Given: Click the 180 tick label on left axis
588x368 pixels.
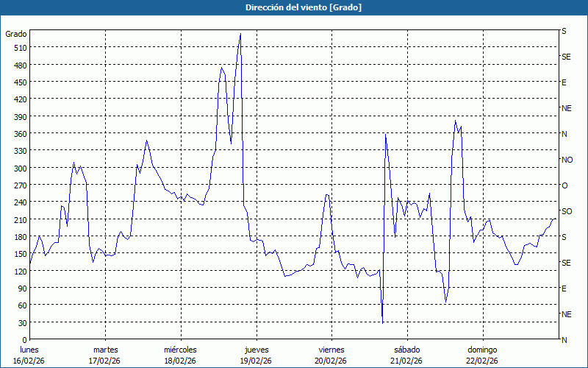Looking at the screenshot, I should click(x=18, y=237).
